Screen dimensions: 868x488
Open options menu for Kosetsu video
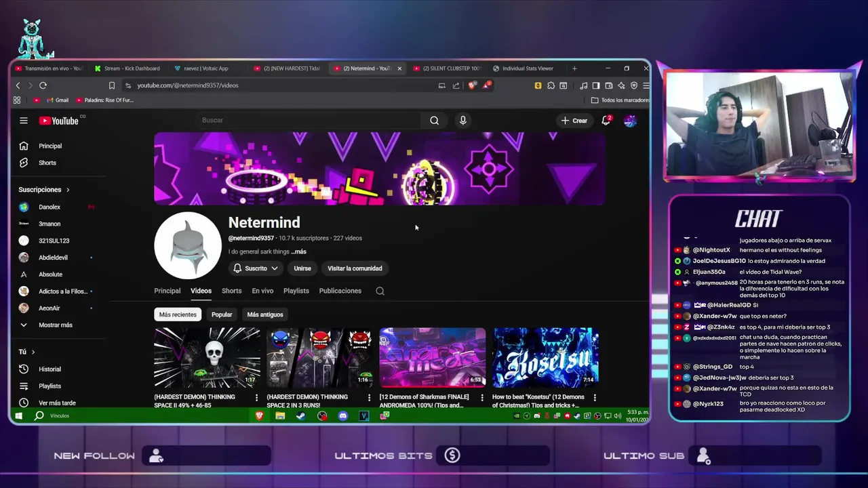(x=595, y=398)
